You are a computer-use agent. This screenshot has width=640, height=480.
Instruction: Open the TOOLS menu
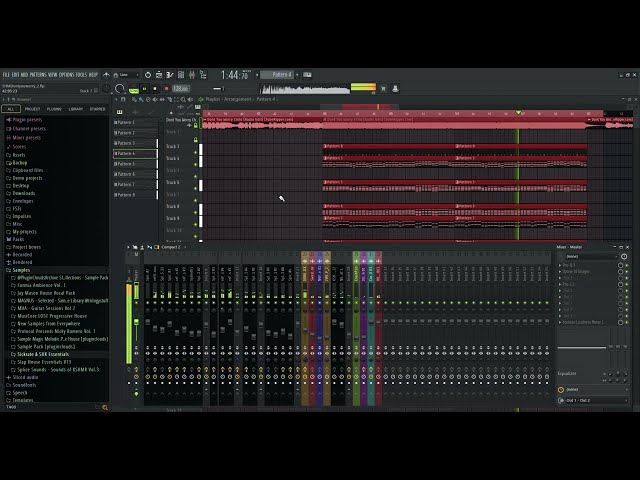81,75
